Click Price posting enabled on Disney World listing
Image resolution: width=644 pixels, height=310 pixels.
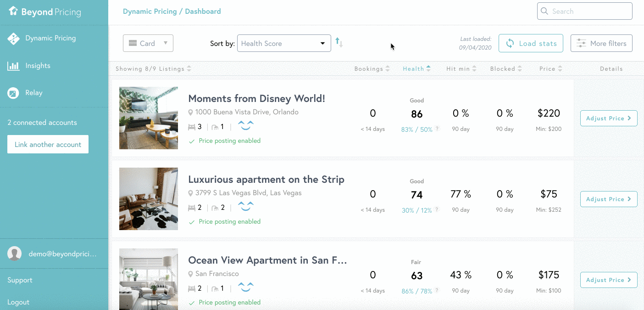click(x=225, y=141)
